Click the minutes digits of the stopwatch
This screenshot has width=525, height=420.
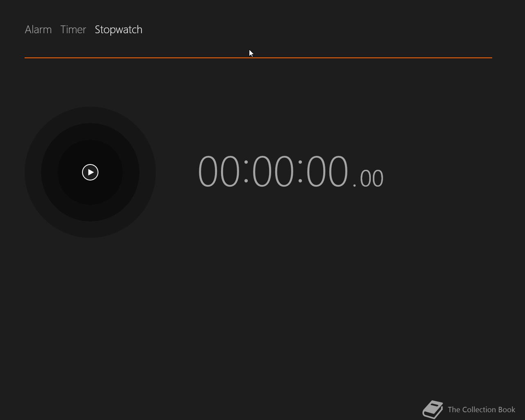click(273, 171)
